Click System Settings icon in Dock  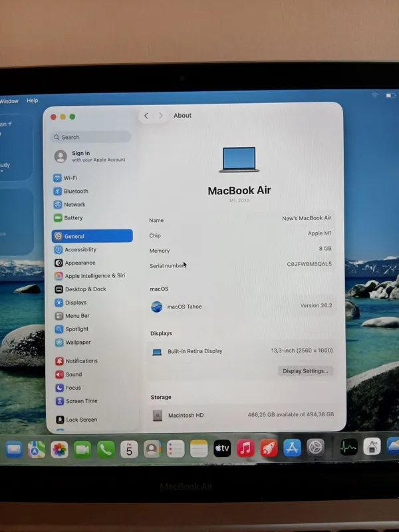tap(315, 447)
